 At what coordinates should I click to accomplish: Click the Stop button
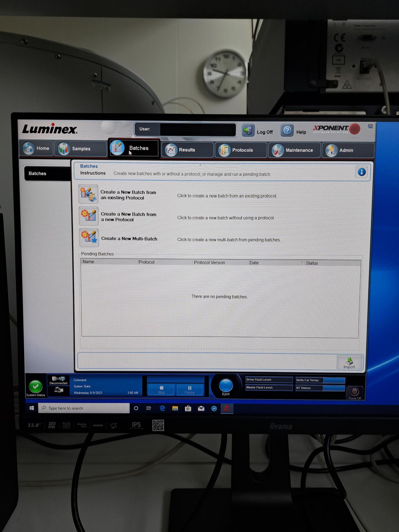[161, 390]
